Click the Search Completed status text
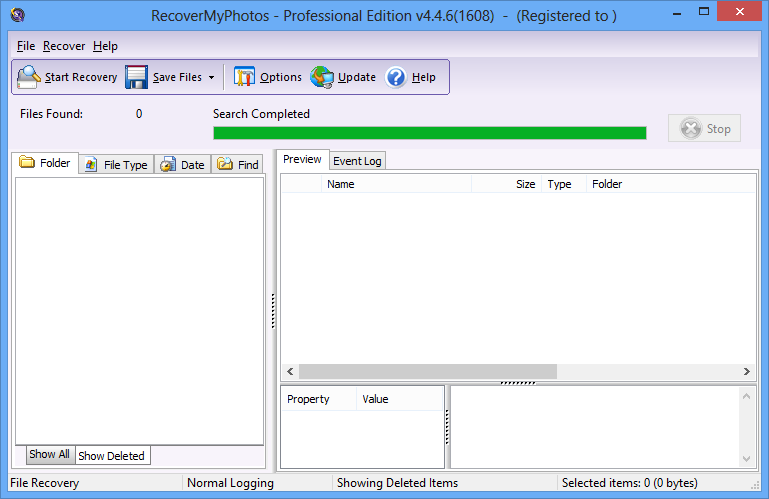Screen dimensions: 769x499 261,114
